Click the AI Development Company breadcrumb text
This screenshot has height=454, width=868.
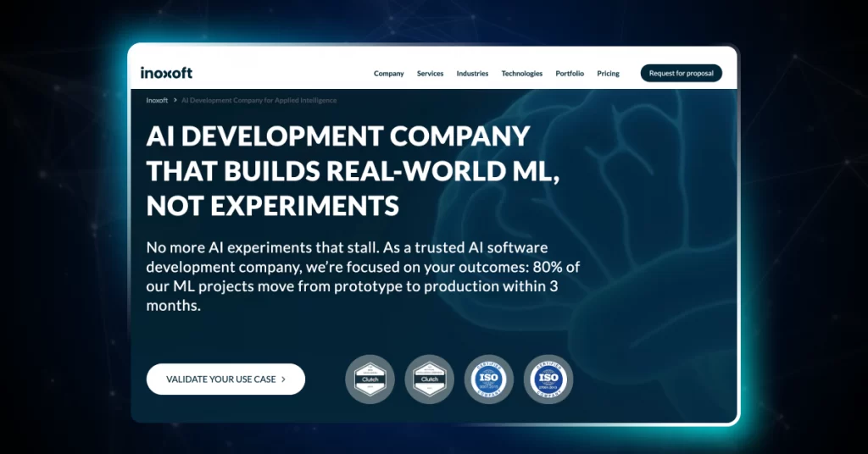(x=259, y=100)
